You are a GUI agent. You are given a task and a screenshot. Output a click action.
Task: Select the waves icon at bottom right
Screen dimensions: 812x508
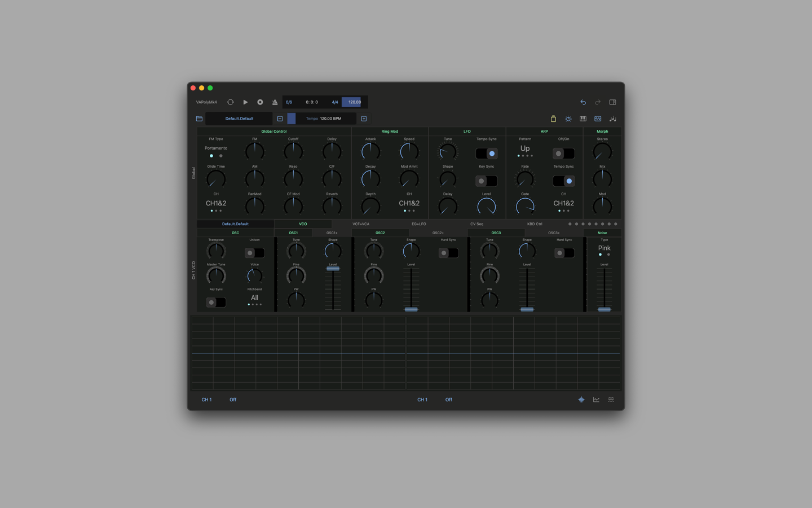[x=611, y=400]
